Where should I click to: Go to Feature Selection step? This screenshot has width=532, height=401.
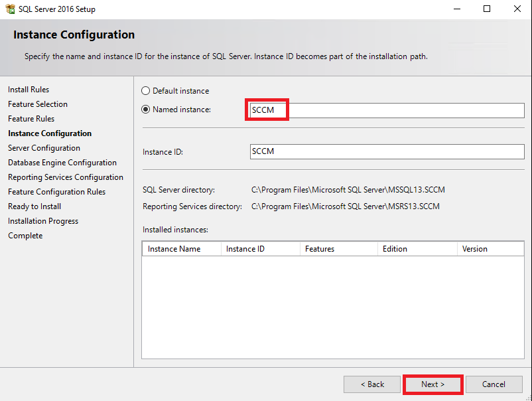tap(38, 104)
